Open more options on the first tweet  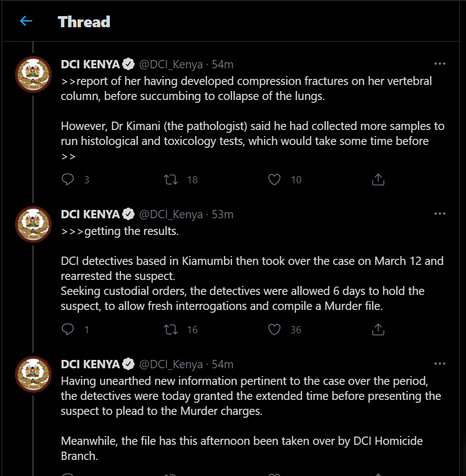coord(440,63)
